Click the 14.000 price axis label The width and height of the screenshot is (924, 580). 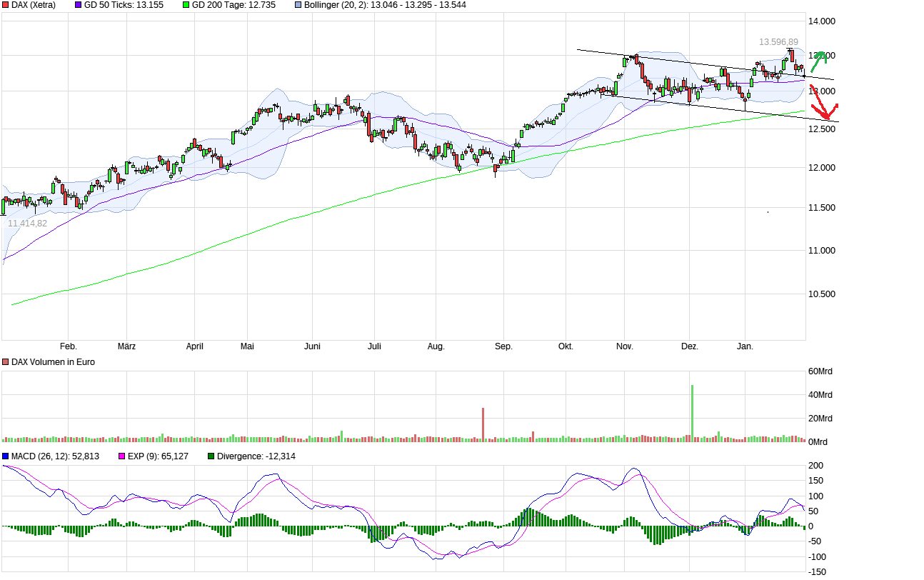point(822,21)
